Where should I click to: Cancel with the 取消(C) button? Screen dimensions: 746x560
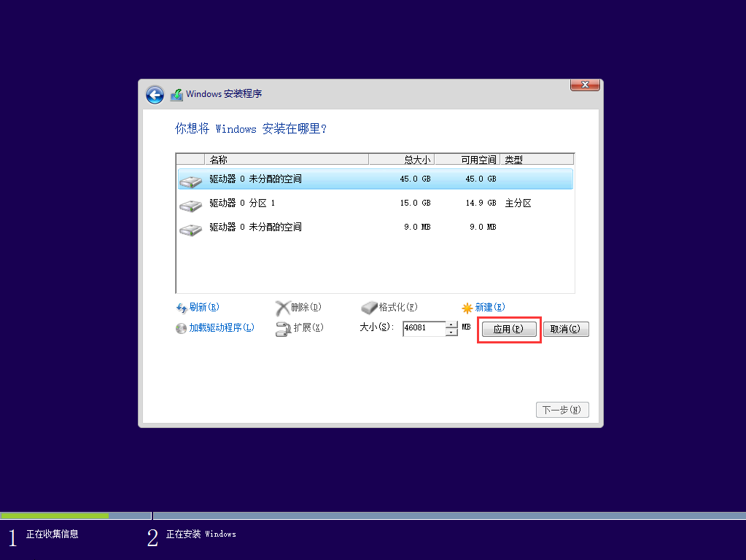[566, 330]
